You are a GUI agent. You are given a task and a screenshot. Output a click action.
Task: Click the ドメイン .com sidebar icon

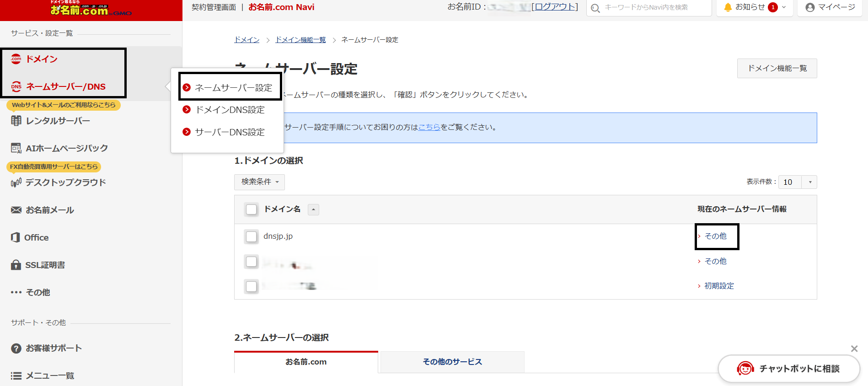pos(16,59)
